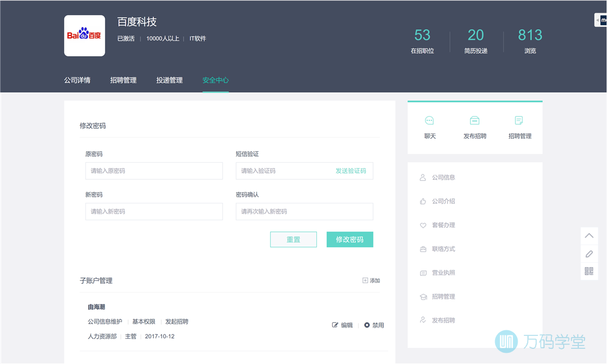Open 套餐办理 in the sidebar
The height and width of the screenshot is (364, 607).
(443, 225)
